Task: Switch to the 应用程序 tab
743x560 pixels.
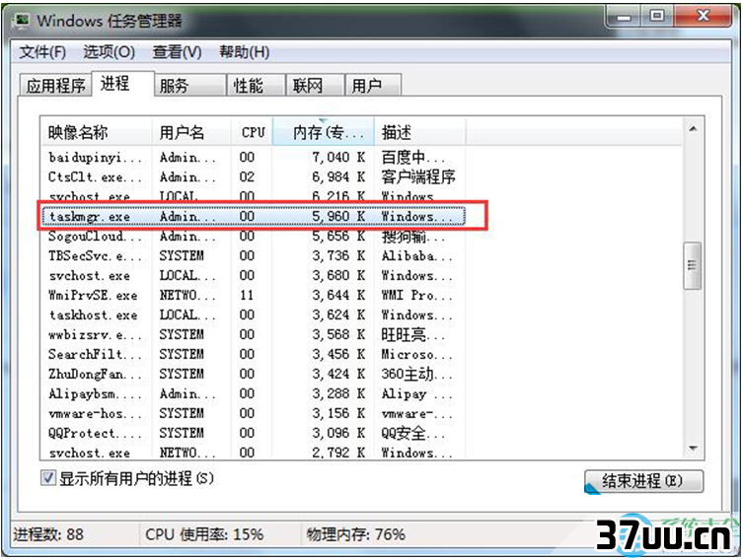Action: coord(55,86)
